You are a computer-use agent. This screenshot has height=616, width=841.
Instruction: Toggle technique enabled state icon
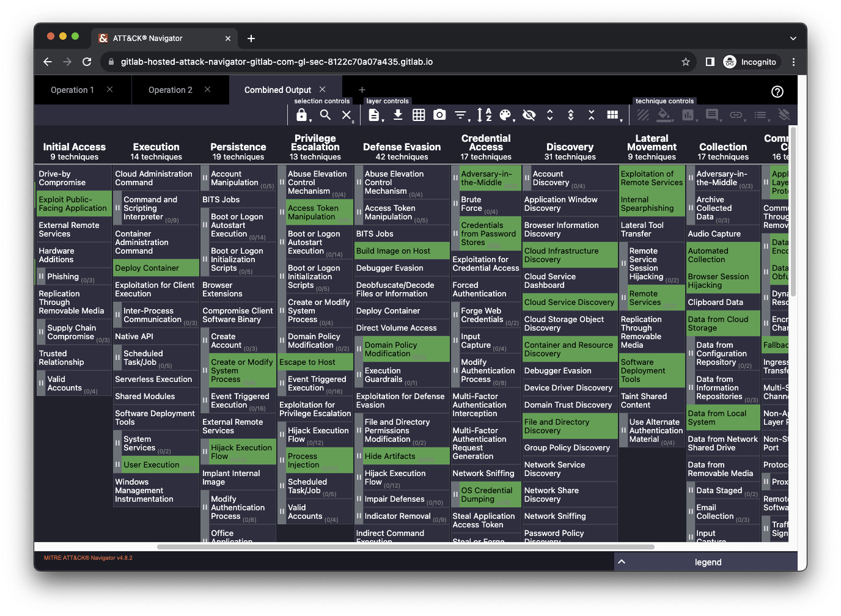pyautogui.click(x=643, y=115)
